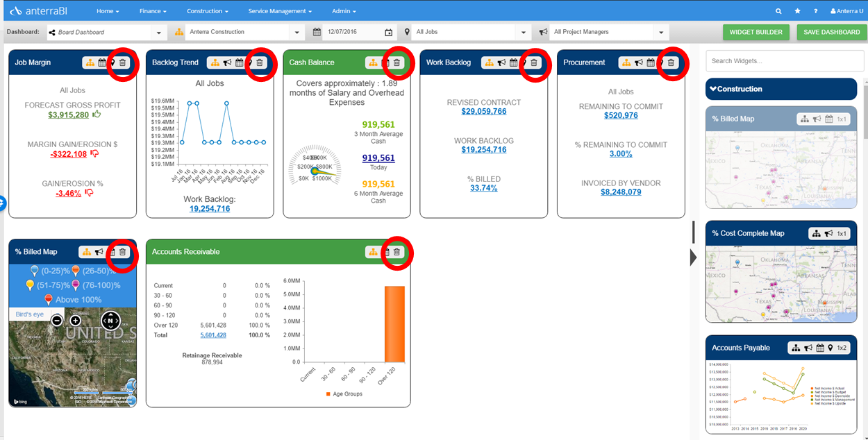Click the calendar icon on Work Backlog widget
The width and height of the screenshot is (868, 440).
coord(513,62)
